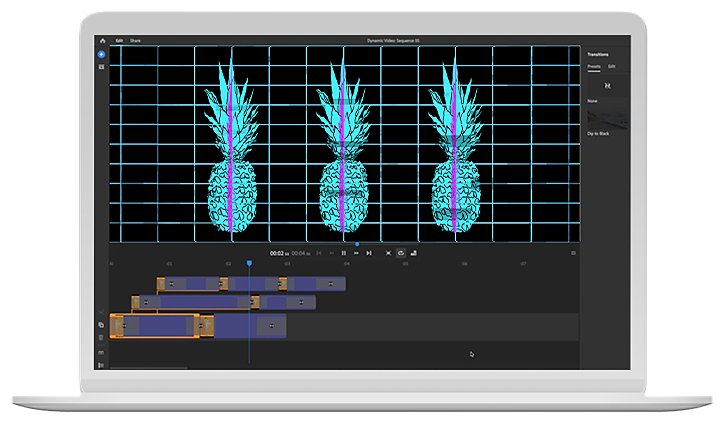This screenshot has width=720, height=425.
Task: Click the blue playhead marker on the timeline ruler
Action: (x=249, y=263)
